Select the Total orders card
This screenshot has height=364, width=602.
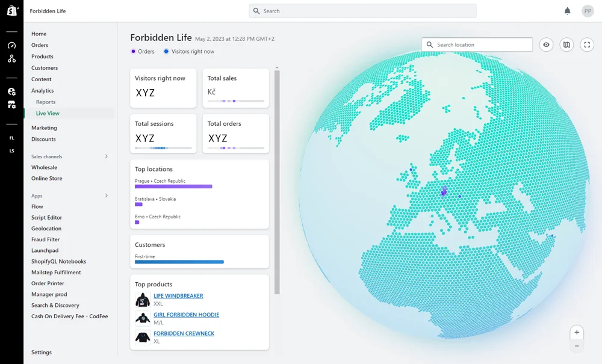236,134
